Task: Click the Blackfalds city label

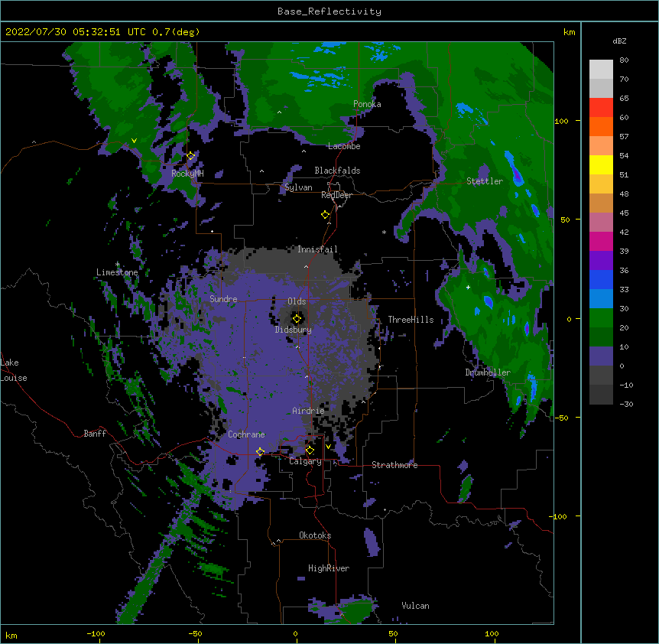Action: coord(337,171)
